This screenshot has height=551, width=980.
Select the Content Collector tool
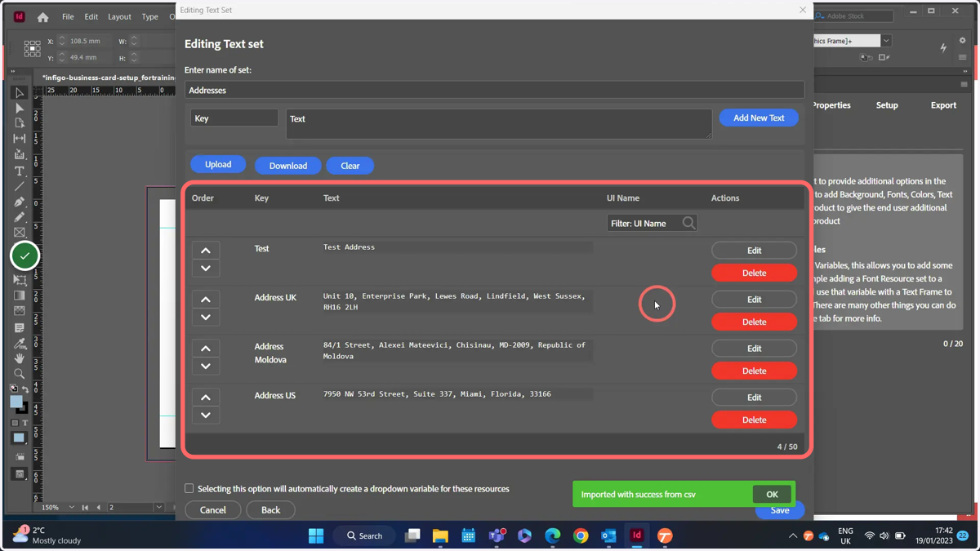click(x=20, y=154)
